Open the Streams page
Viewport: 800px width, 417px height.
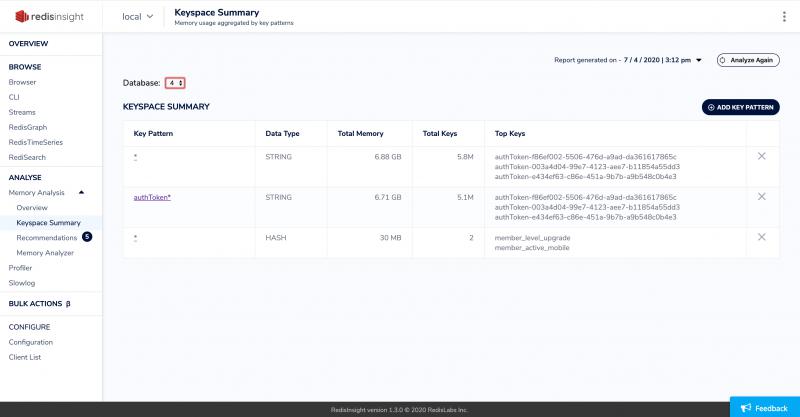(x=22, y=112)
